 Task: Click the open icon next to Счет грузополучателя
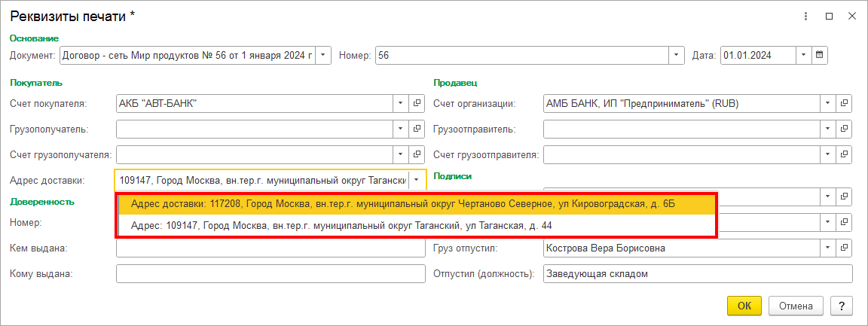tap(418, 155)
